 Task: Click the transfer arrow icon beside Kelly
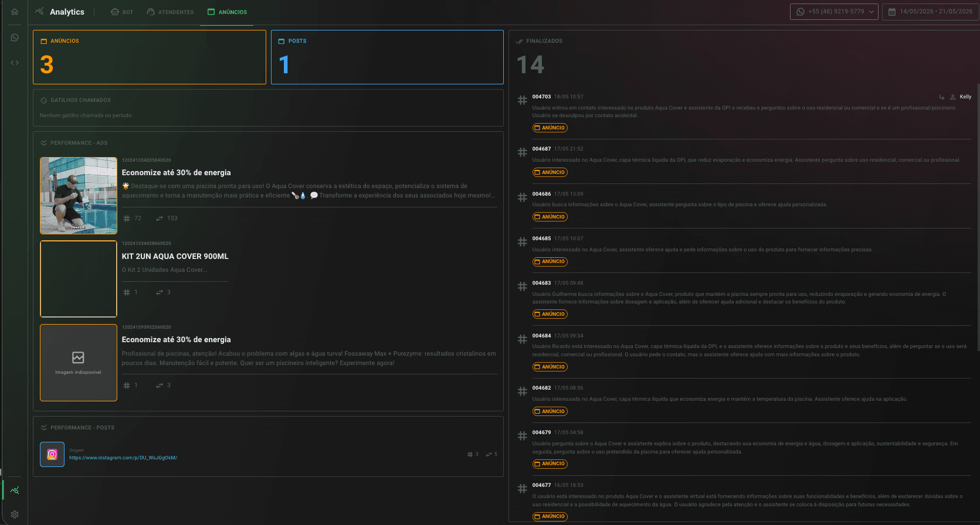[x=942, y=97]
